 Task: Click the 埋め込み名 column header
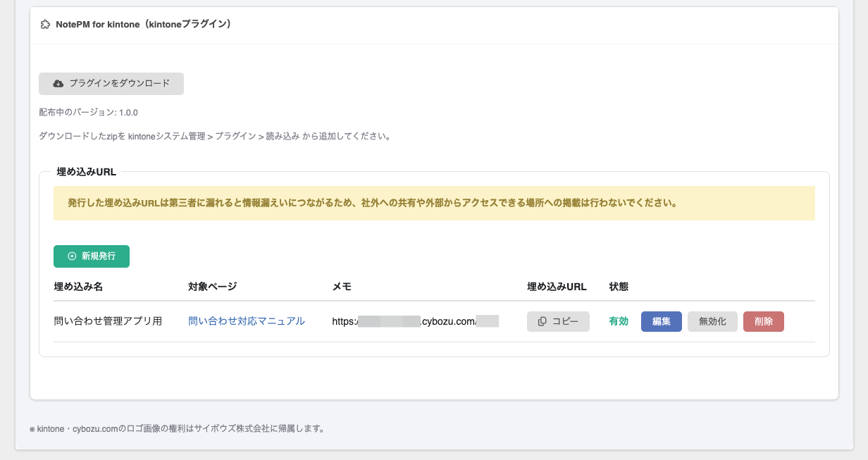click(79, 287)
